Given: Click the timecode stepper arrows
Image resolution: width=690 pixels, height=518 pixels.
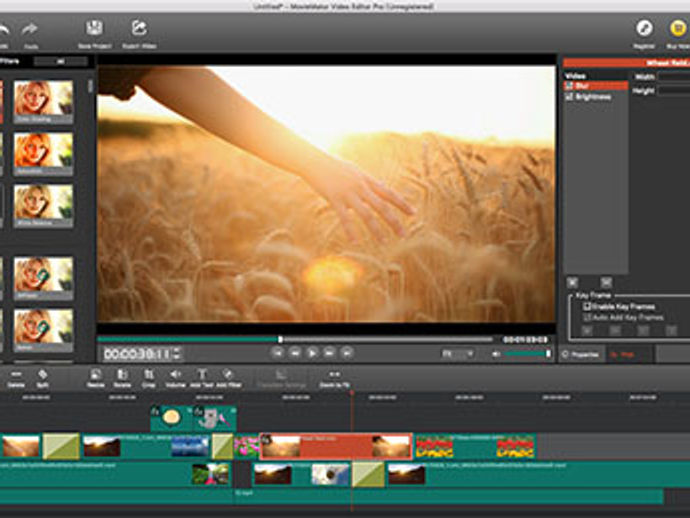Looking at the screenshot, I should point(177,353).
